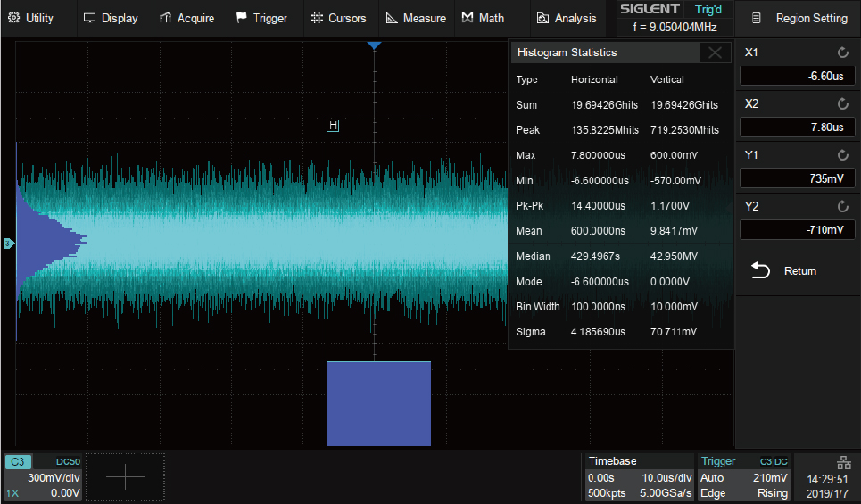Open the Utility menu

coord(31,18)
